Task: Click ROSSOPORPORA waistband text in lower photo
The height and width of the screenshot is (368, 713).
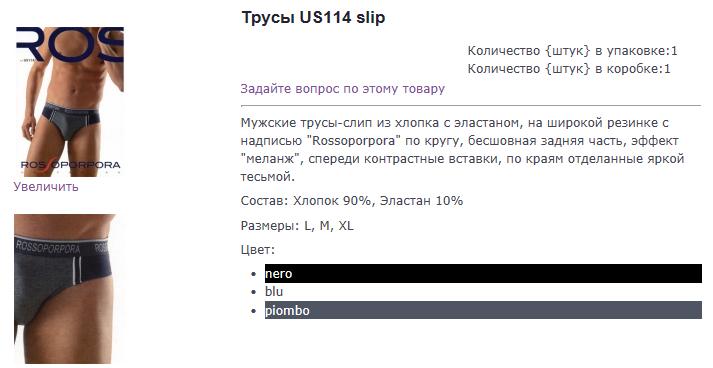Action: (x=48, y=247)
